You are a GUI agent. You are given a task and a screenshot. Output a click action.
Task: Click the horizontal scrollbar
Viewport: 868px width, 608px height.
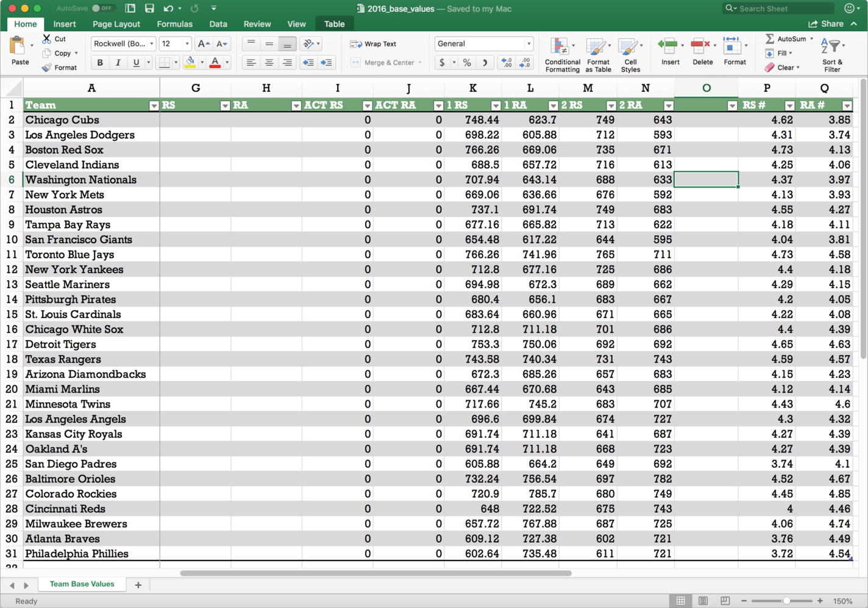pyautogui.click(x=376, y=573)
